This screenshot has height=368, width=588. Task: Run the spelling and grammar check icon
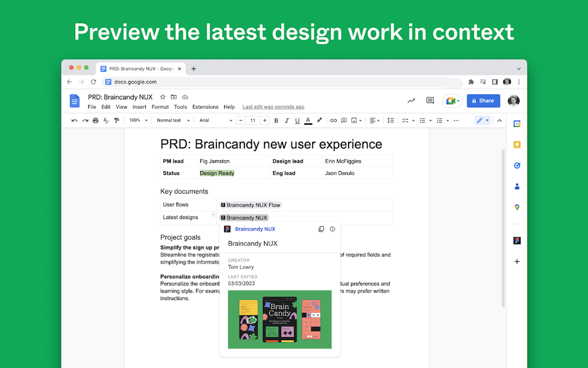(106, 121)
